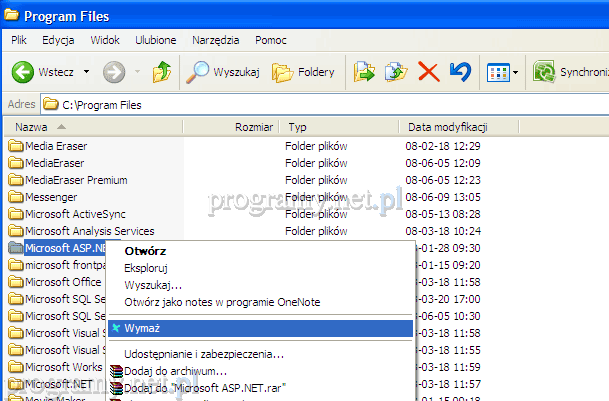The height and width of the screenshot is (401, 609).
Task: Click the red X delete toolbar icon
Action: [428, 72]
